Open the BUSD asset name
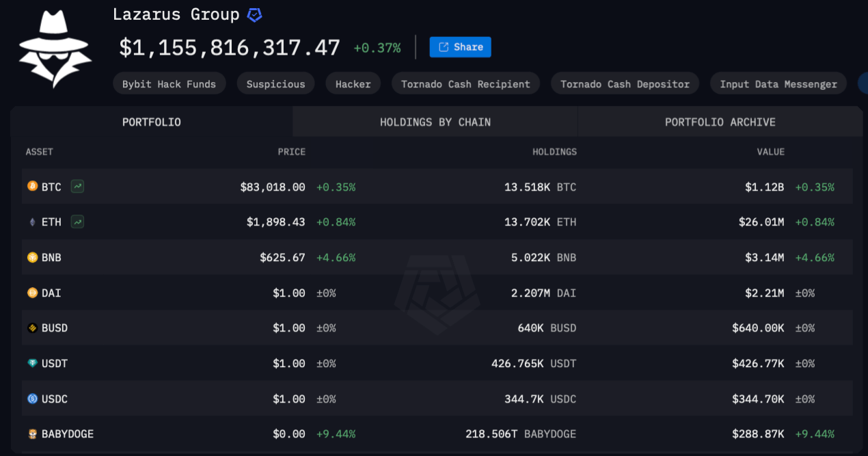Screen dimensions: 868x456 click(x=55, y=328)
